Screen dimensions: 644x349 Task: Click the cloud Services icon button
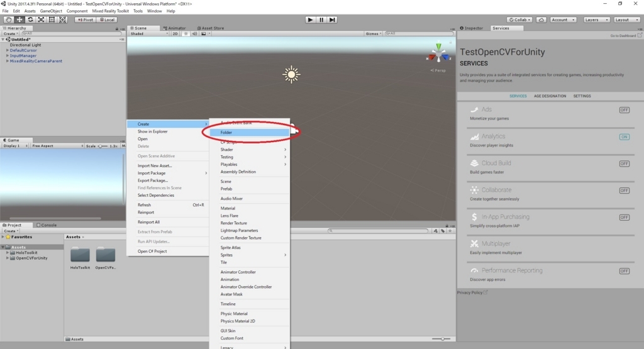541,19
